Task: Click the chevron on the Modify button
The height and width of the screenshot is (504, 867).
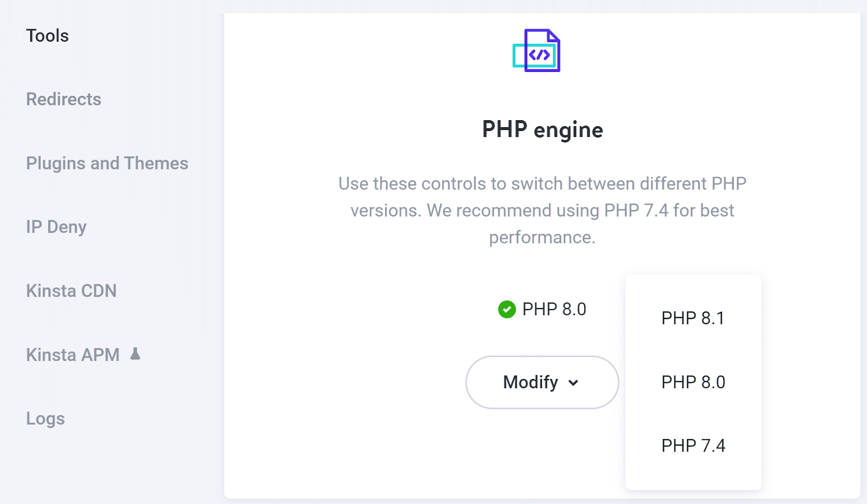Action: [x=574, y=382]
